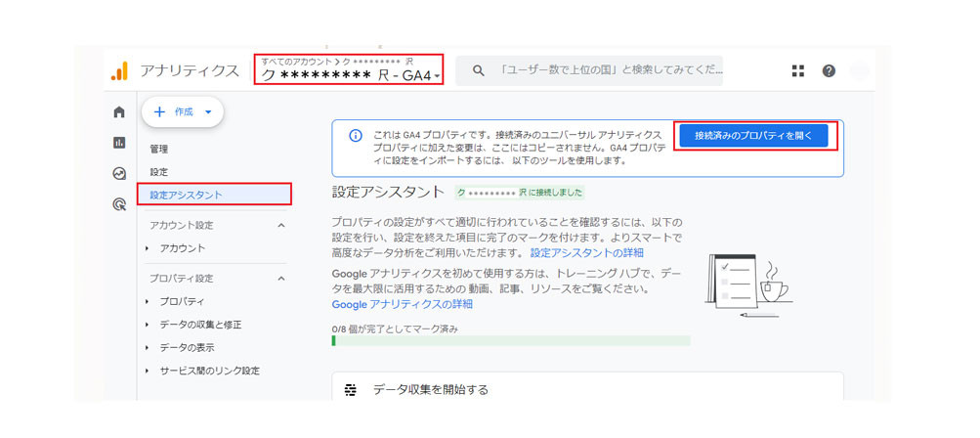Click the 設定アシスタント page heading
Screen dimensions: 980x438
click(388, 192)
